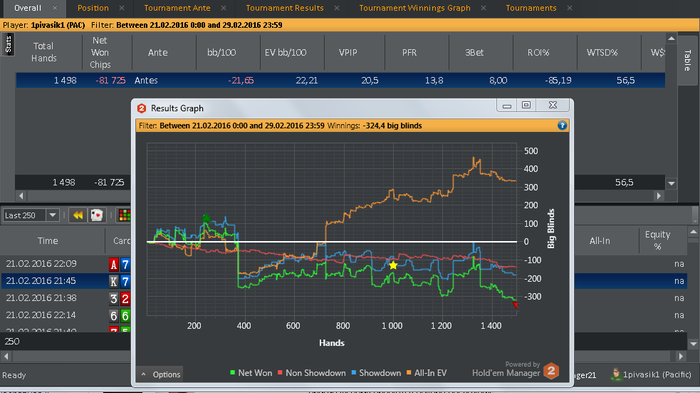Click the 1pivasik1 (Pacific) player icon
The width and height of the screenshot is (700, 393).
coord(616,375)
